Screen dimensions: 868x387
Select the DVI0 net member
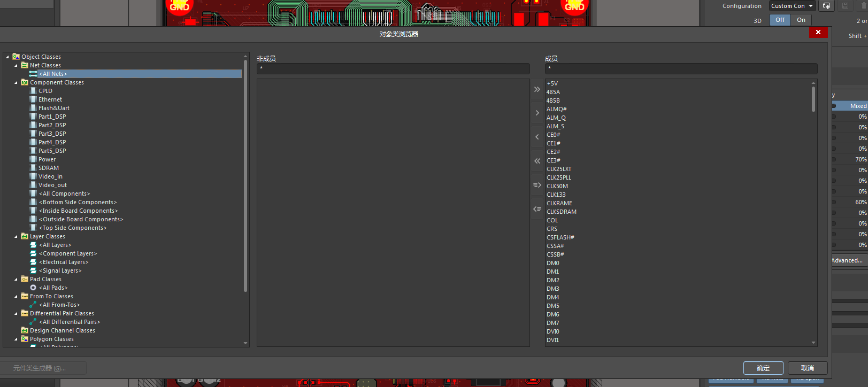click(x=552, y=331)
